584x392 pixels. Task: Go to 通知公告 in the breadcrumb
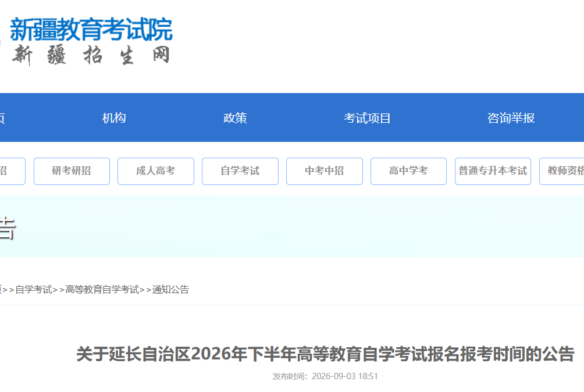[170, 290]
